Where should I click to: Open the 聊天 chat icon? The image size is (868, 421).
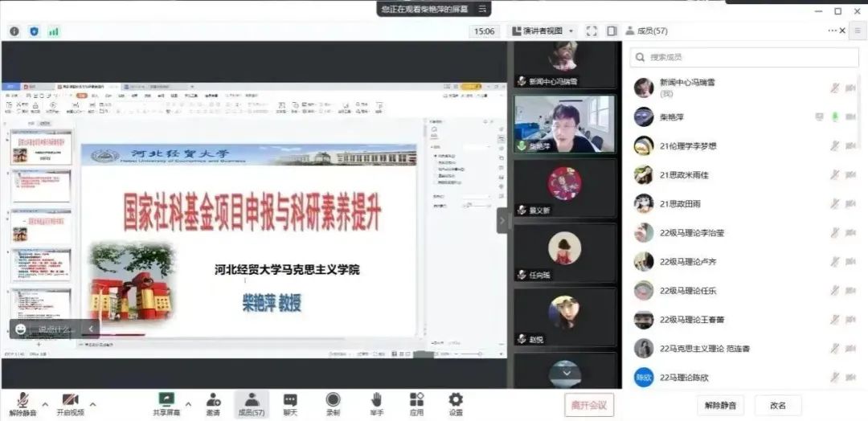(290, 399)
